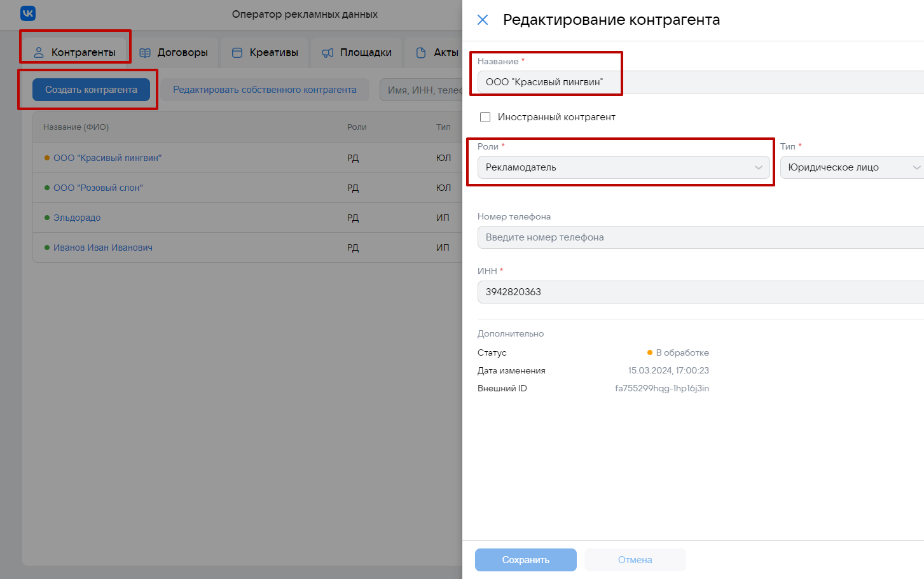This screenshot has width=924, height=579.
Task: Focus the Номер телефона input field
Action: (700, 237)
